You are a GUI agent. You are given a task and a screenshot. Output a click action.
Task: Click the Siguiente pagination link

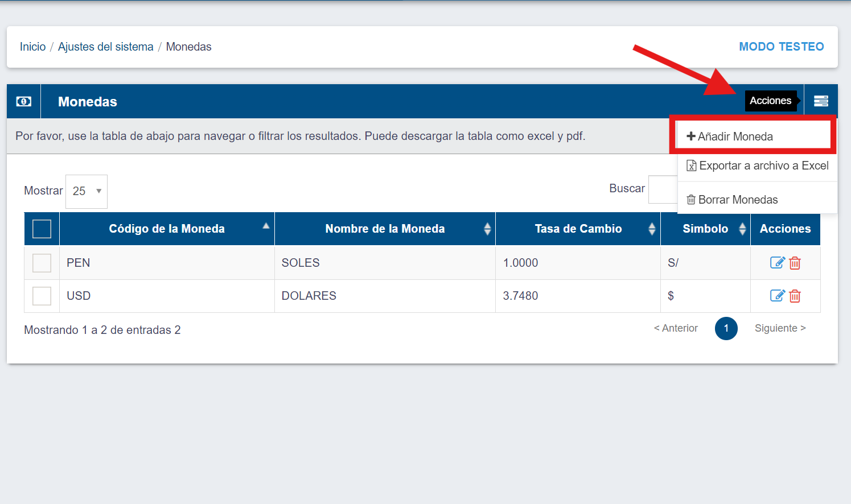tap(780, 328)
